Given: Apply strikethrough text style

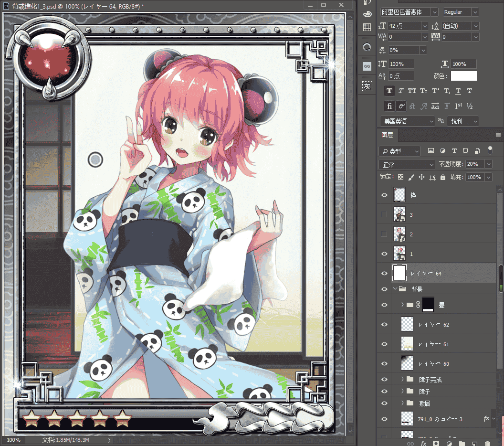Looking at the screenshot, I should [x=470, y=91].
